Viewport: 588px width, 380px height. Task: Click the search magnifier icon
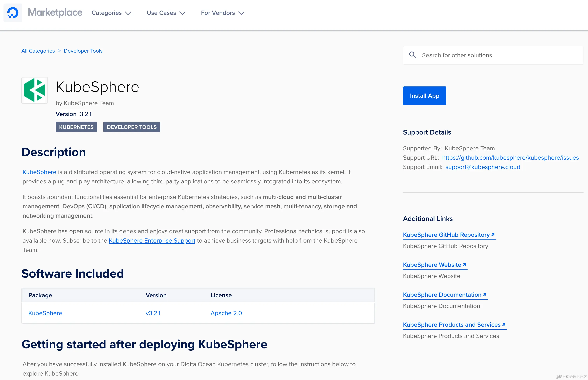pyautogui.click(x=412, y=55)
